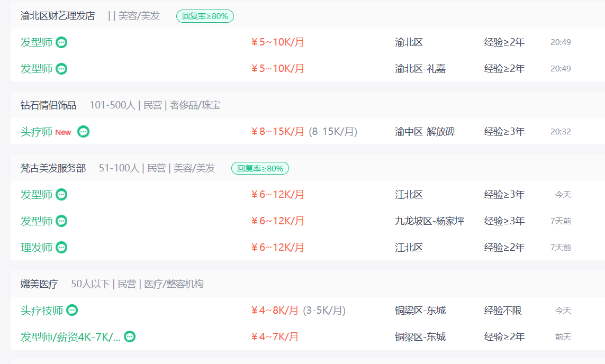Viewport: 605px width, 364px height.
Task: Open chat icon beside 头疗技师
Action: click(72, 310)
